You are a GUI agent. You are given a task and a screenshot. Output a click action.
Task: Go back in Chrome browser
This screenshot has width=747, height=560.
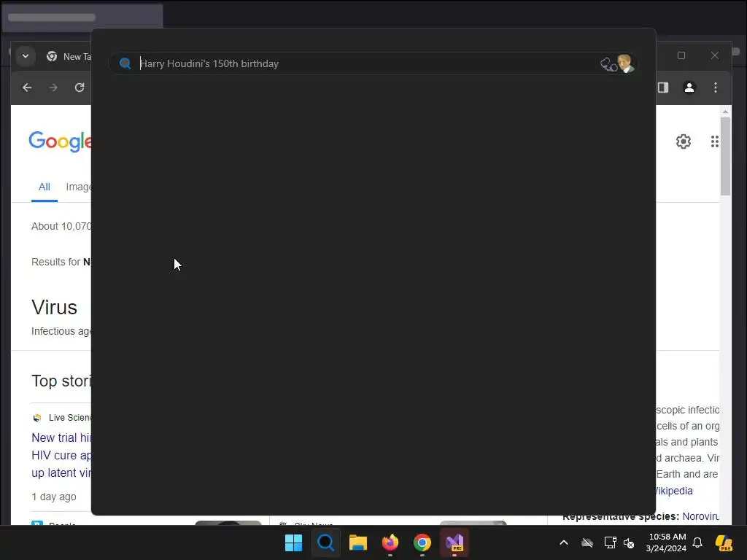pyautogui.click(x=27, y=87)
